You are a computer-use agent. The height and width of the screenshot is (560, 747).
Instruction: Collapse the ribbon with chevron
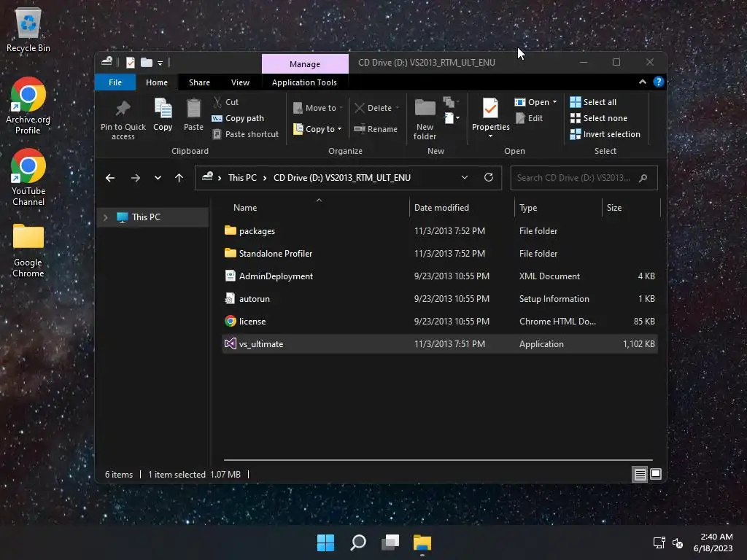click(x=643, y=82)
